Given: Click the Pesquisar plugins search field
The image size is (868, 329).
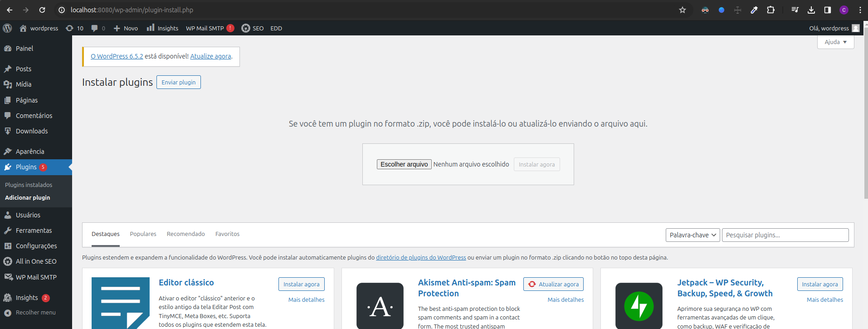Looking at the screenshot, I should [785, 235].
